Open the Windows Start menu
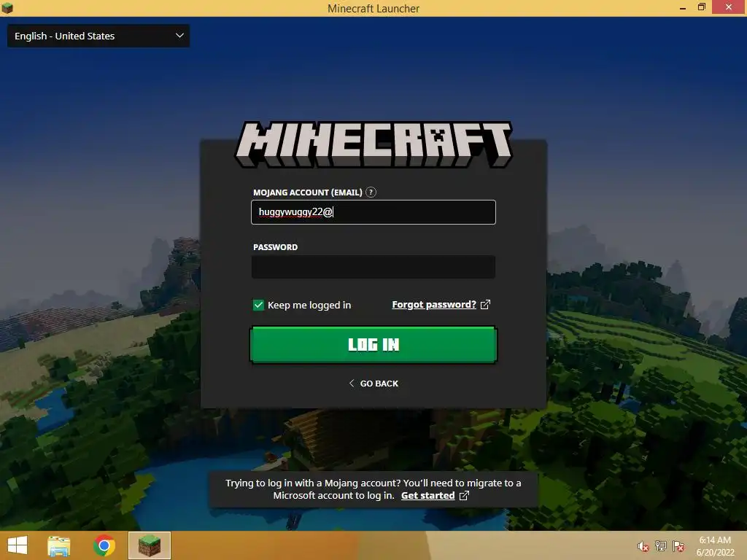This screenshot has width=747, height=560. coord(18,545)
